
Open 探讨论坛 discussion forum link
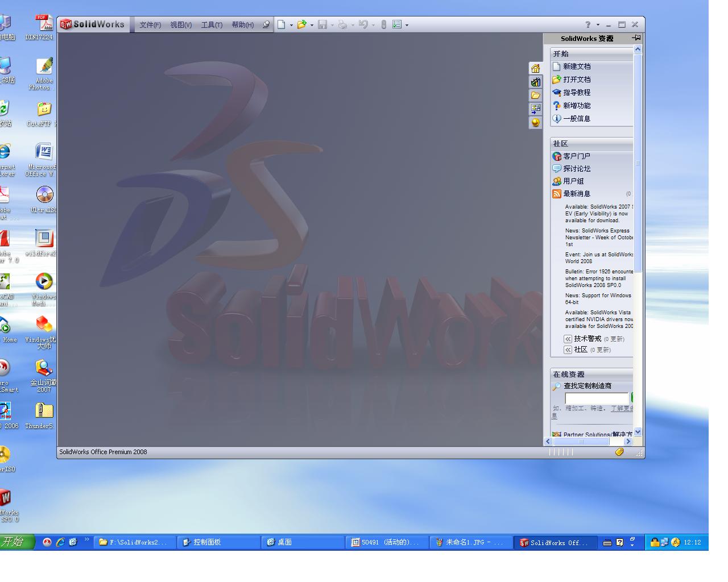point(572,169)
